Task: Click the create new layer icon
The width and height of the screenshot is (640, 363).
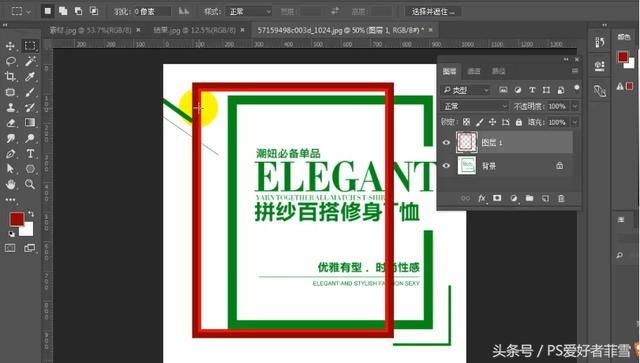Action: click(545, 198)
